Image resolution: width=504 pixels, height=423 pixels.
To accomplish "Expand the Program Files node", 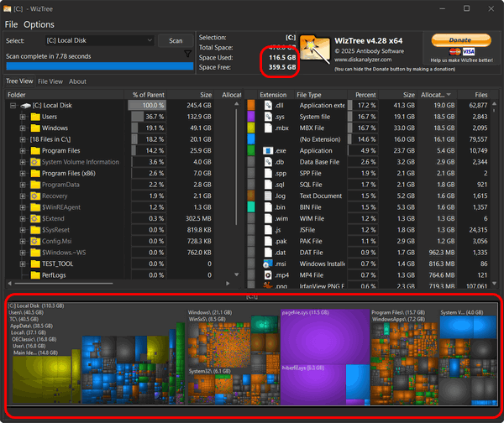I will [x=23, y=150].
